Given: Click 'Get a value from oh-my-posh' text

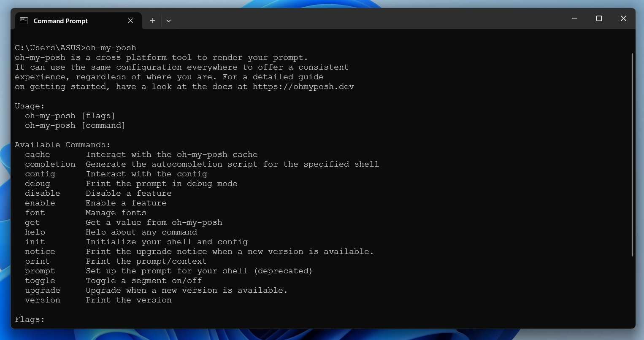Looking at the screenshot, I should [x=154, y=223].
